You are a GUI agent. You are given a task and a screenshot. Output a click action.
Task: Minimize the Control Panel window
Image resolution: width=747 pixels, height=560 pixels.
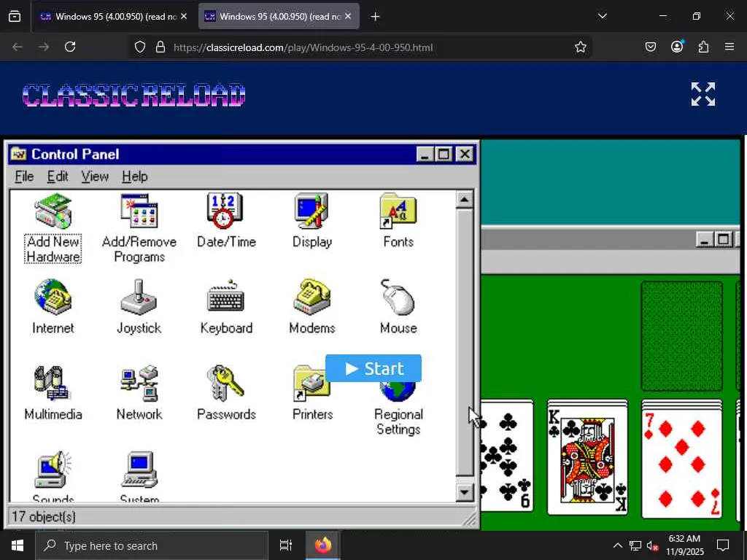tap(425, 155)
